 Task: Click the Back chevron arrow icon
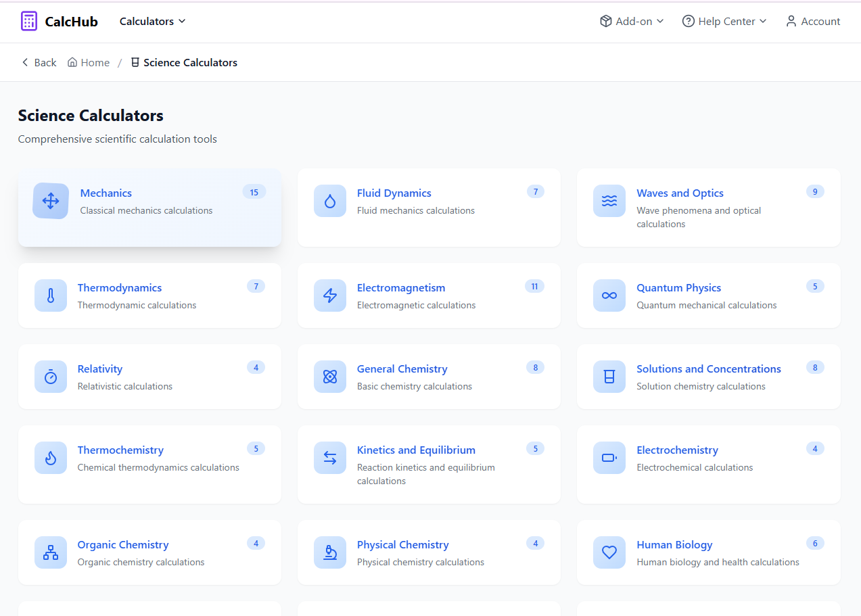[25, 62]
